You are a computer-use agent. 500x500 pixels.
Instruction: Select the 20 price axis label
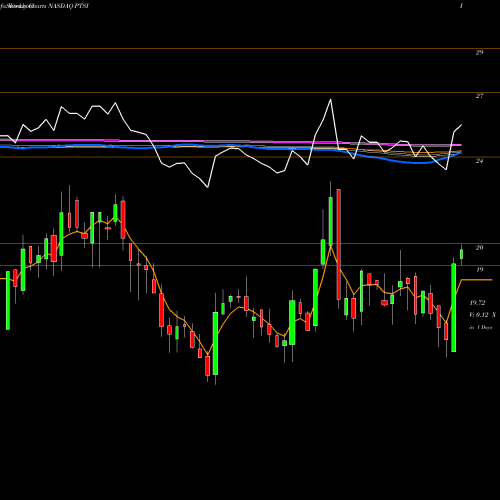479,248
